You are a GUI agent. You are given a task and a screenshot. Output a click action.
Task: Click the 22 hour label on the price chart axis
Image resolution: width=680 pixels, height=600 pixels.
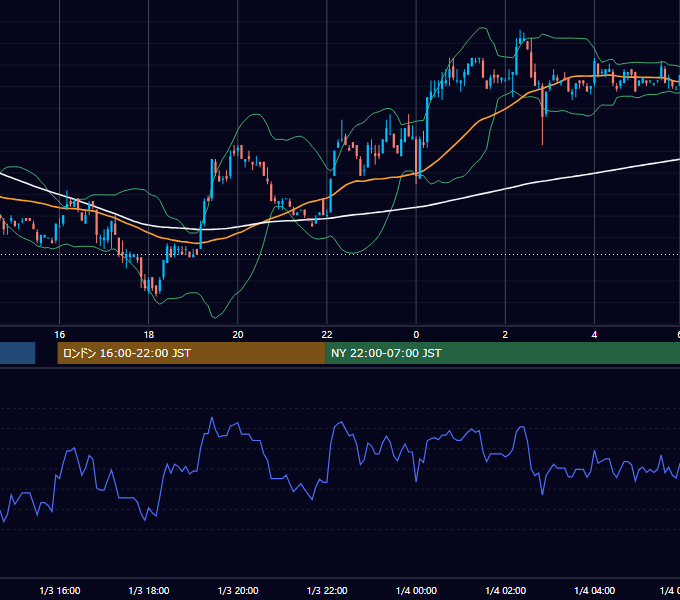[x=327, y=335]
